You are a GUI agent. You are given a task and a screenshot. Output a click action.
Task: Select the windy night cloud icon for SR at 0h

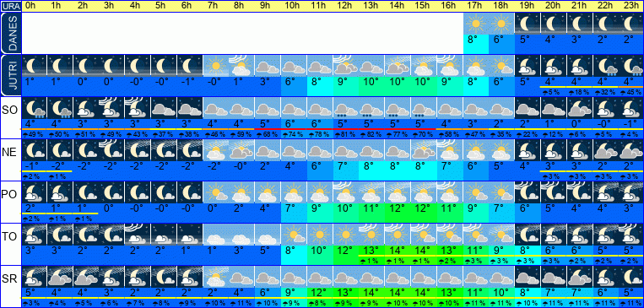coord(35,277)
